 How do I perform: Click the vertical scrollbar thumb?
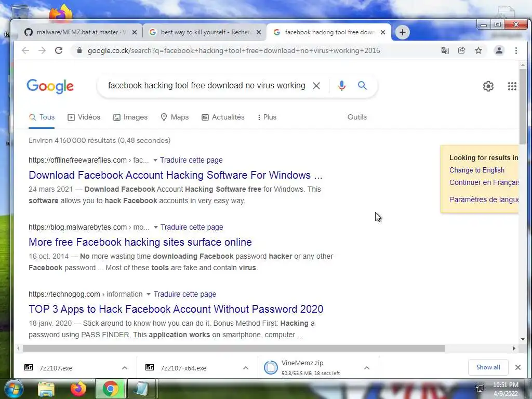click(523, 107)
